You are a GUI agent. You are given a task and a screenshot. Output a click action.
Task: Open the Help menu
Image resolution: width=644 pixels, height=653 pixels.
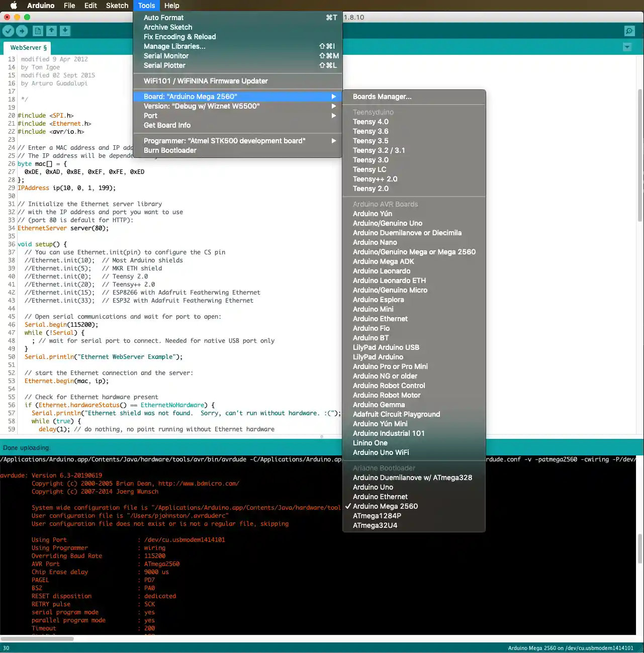click(172, 6)
